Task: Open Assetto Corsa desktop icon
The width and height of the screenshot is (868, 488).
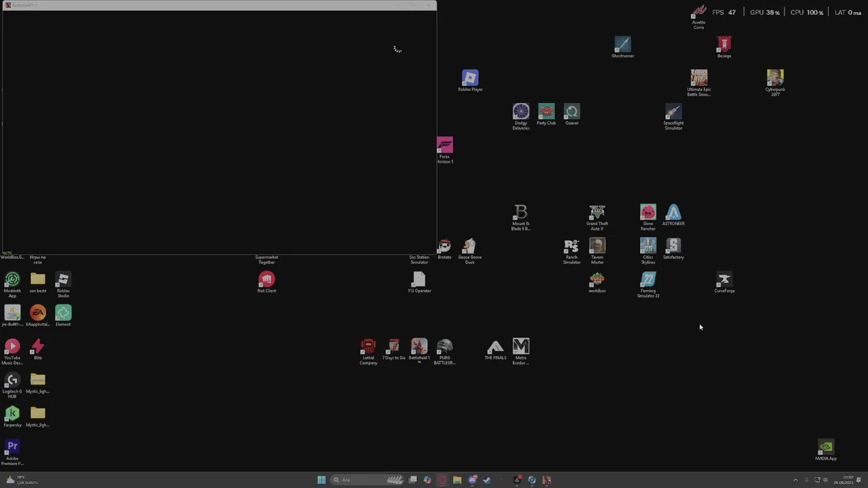Action: click(x=698, y=17)
